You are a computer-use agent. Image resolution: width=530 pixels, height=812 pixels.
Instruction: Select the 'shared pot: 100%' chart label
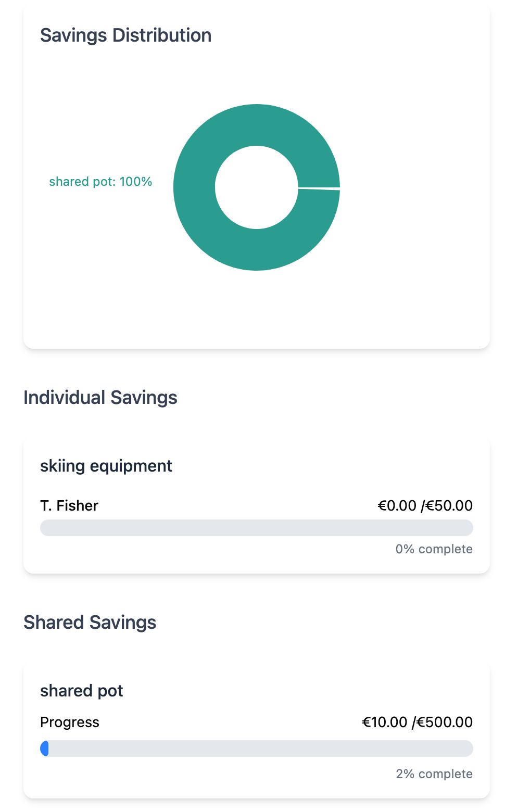point(100,182)
